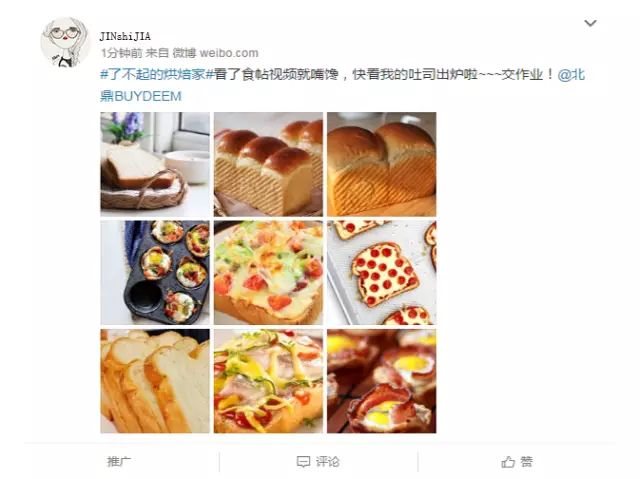Open the sliced bread in basket photo
This screenshot has height=479, width=640.
(155, 164)
